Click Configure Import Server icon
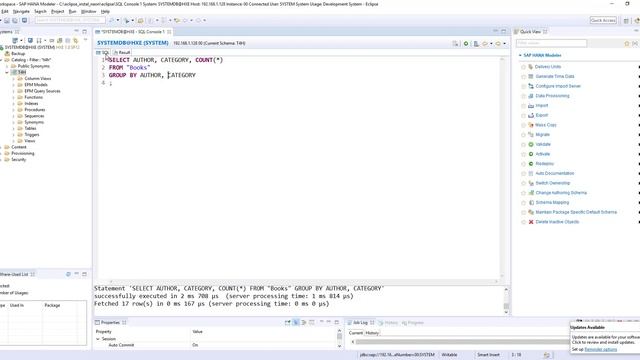640x360 pixels. click(531, 86)
